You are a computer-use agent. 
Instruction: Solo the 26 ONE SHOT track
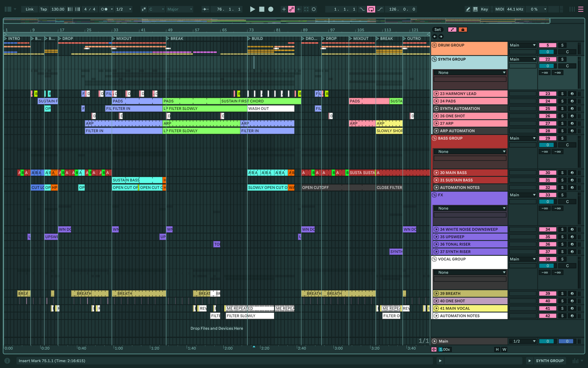562,116
